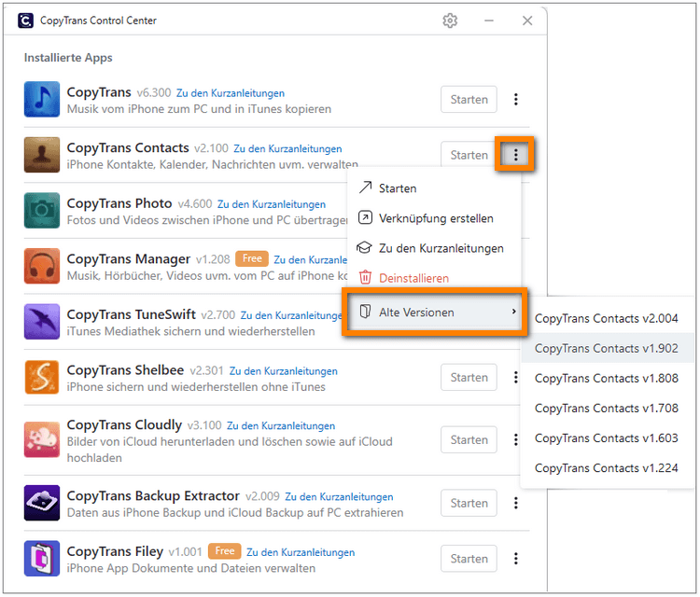The image size is (700, 597).
Task: Open the three-dot menu for CopyTrans
Action: pyautogui.click(x=515, y=99)
